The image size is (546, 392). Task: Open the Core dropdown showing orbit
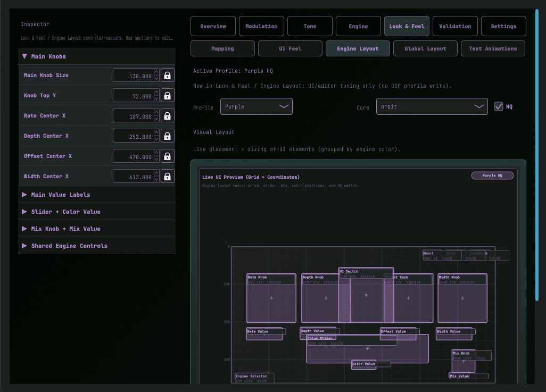coord(432,106)
